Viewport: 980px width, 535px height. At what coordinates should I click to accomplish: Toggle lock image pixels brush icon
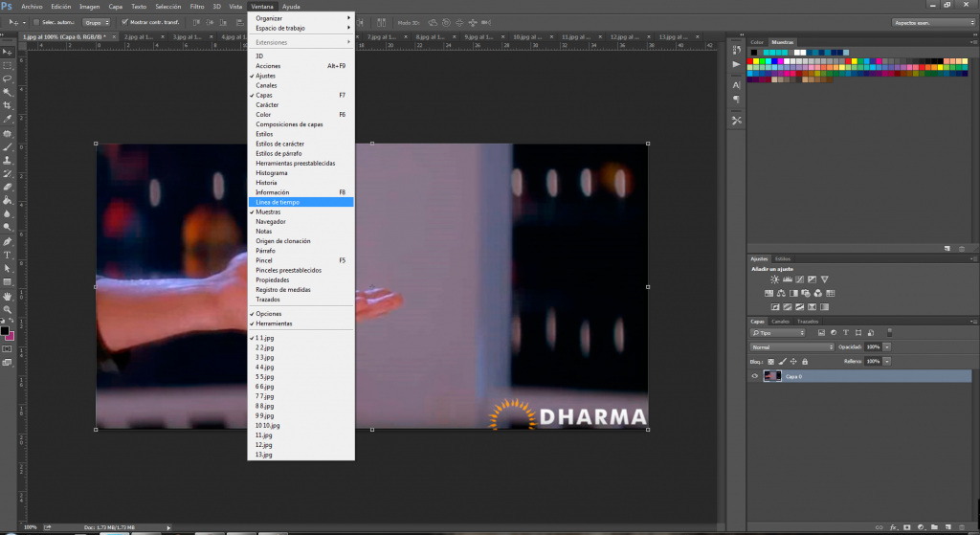pyautogui.click(x=782, y=361)
